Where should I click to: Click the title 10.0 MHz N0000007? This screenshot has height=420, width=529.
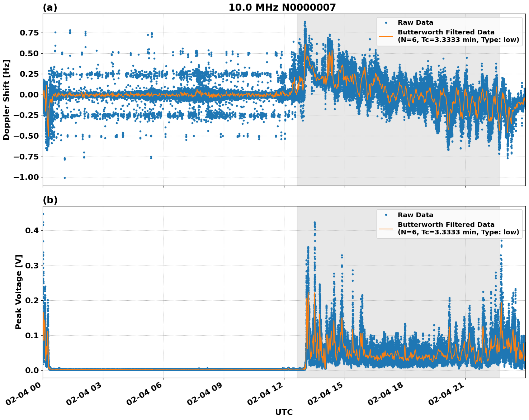(x=282, y=6)
